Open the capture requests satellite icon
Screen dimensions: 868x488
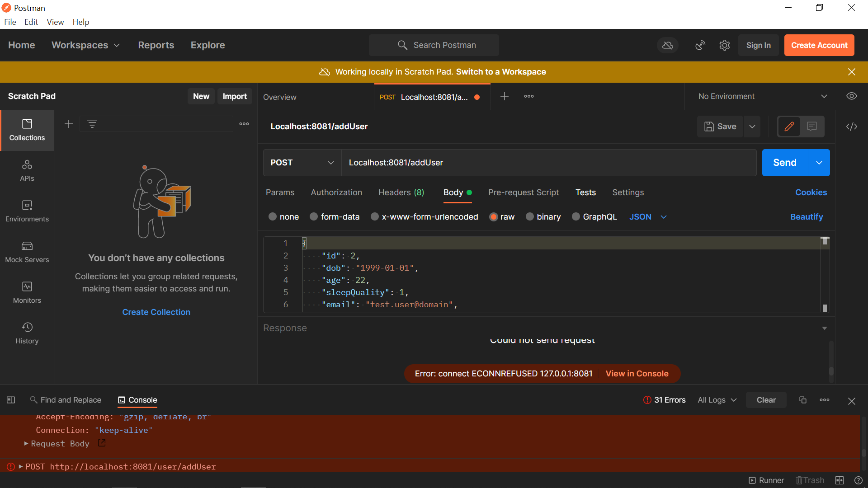tap(700, 45)
